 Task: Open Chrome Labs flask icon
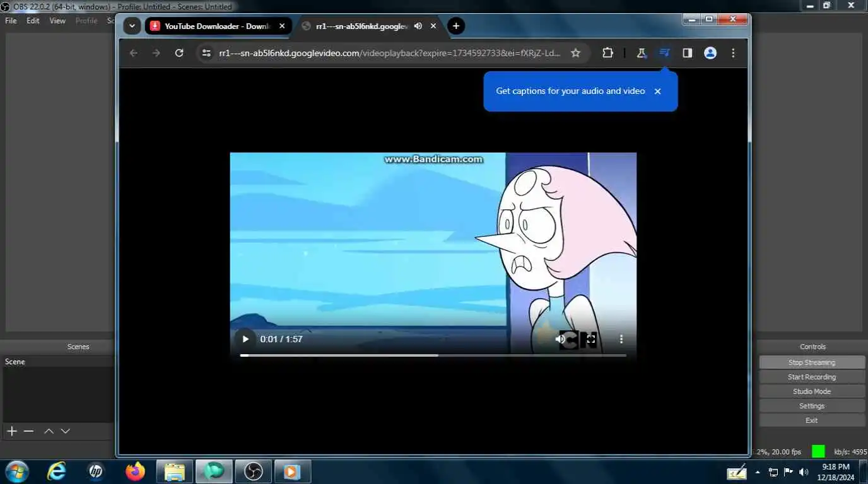642,53
